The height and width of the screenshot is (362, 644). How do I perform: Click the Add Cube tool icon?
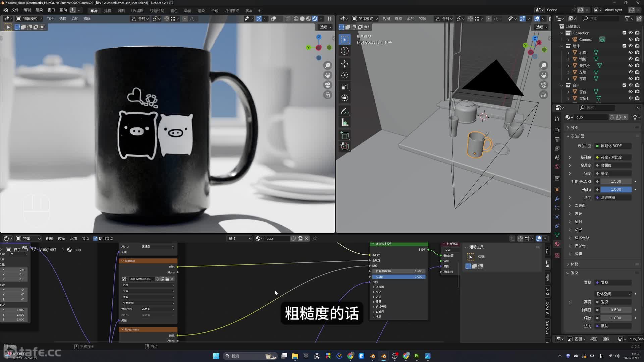(x=344, y=135)
